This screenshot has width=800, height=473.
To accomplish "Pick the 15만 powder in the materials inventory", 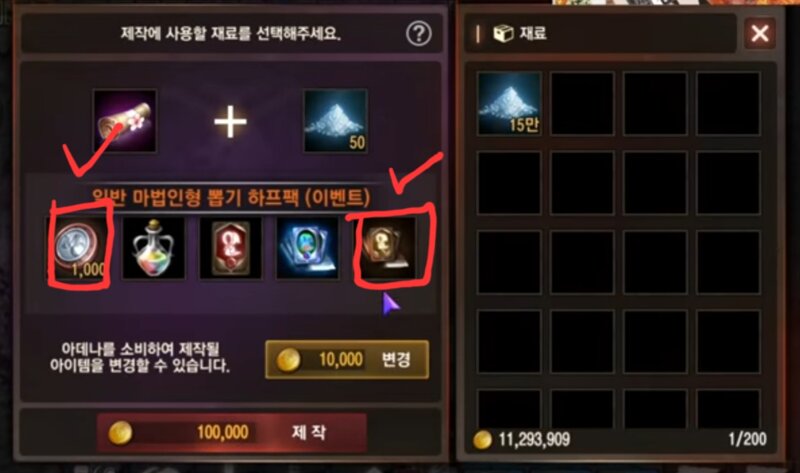I will click(509, 104).
